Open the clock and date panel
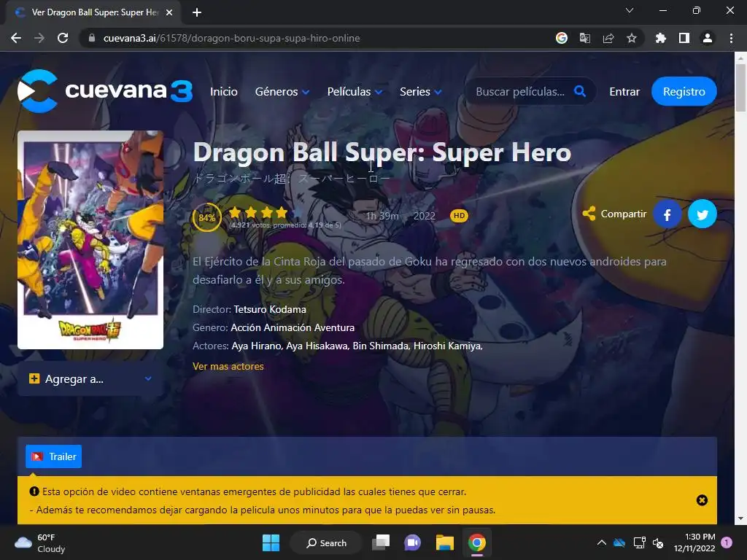This screenshot has width=747, height=560. coord(694,542)
